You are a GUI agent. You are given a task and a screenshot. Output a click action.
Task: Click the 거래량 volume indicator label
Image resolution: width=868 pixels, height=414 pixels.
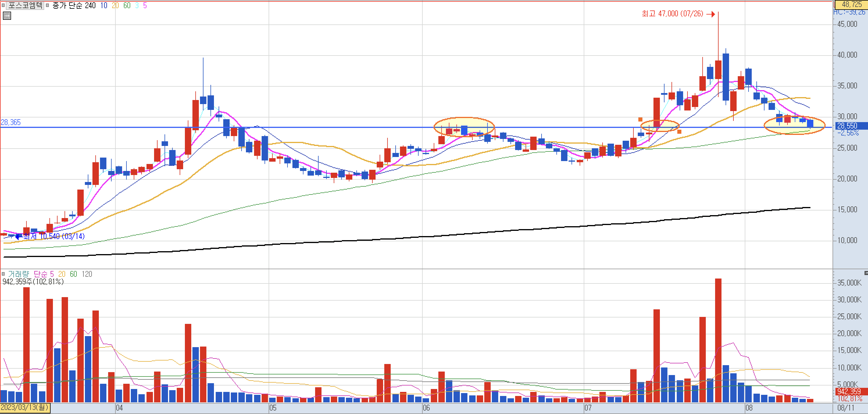[x=19, y=274]
